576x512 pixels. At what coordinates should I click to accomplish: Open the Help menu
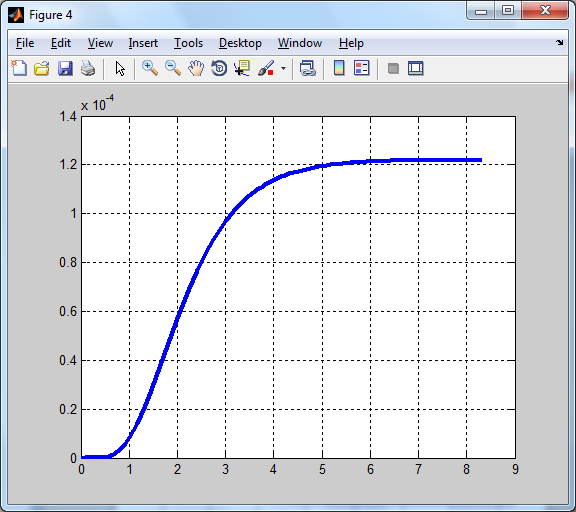coord(351,43)
